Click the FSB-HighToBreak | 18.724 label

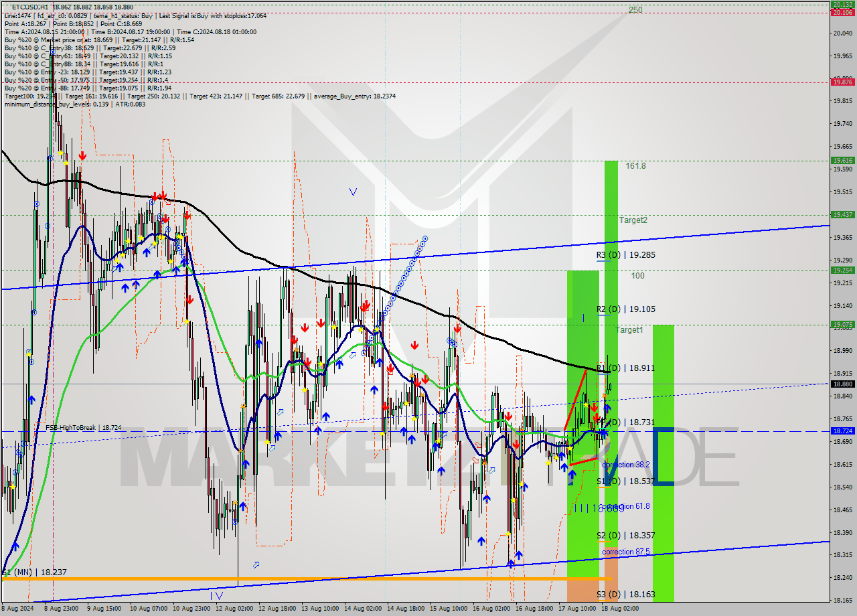click(84, 427)
